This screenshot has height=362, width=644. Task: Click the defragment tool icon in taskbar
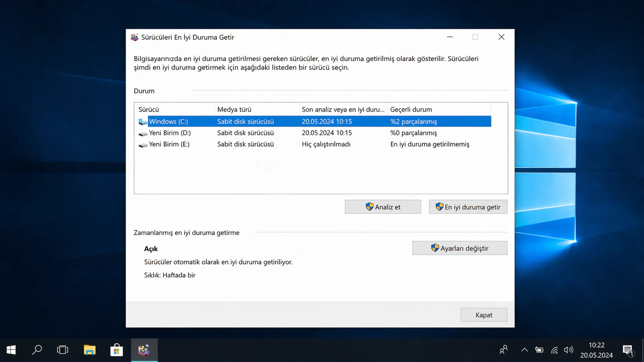click(x=144, y=350)
